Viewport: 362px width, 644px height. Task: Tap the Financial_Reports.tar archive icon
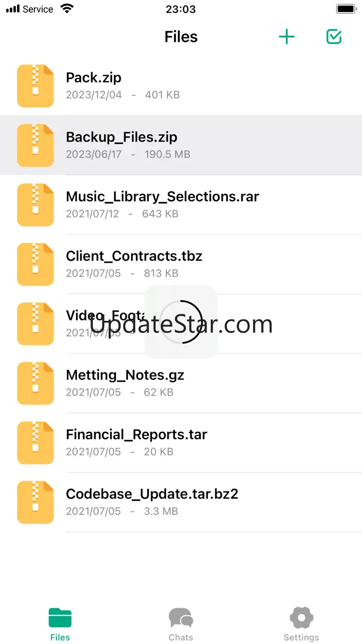[x=36, y=442]
